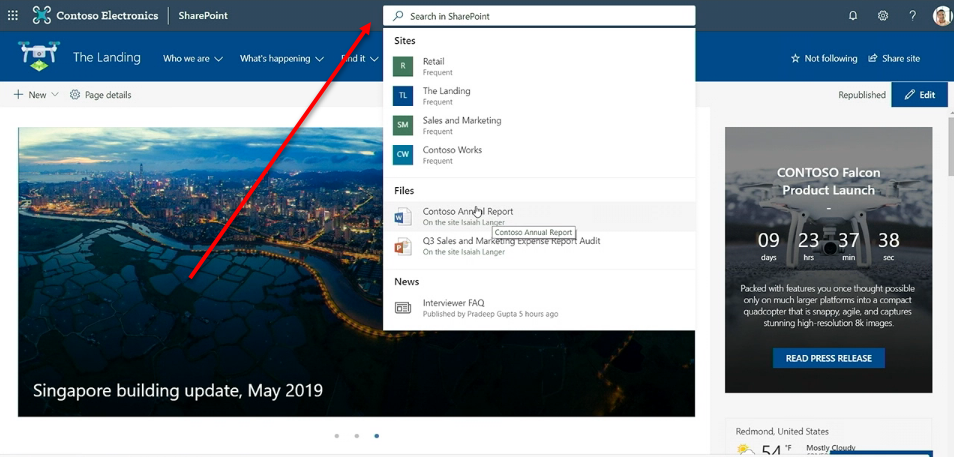Open the app launcher waffle icon

tap(13, 16)
